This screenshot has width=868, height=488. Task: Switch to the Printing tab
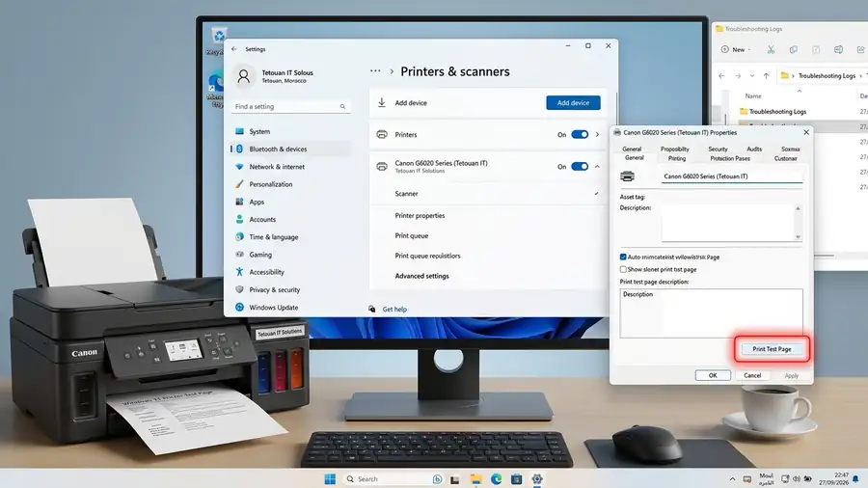coord(677,159)
